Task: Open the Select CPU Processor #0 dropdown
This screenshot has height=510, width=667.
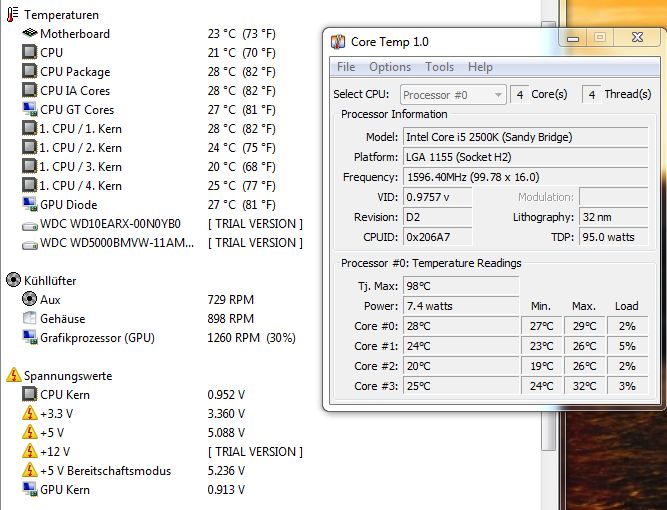Action: (453, 95)
